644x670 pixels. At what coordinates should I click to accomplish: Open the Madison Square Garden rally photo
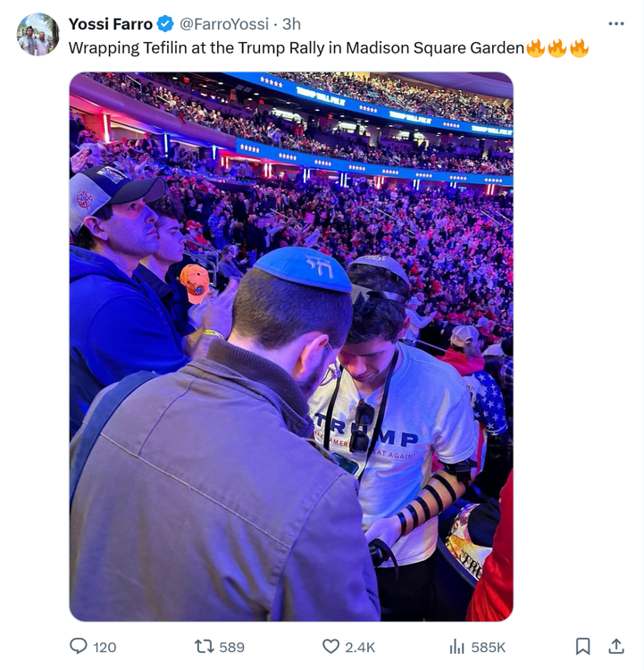click(x=291, y=347)
